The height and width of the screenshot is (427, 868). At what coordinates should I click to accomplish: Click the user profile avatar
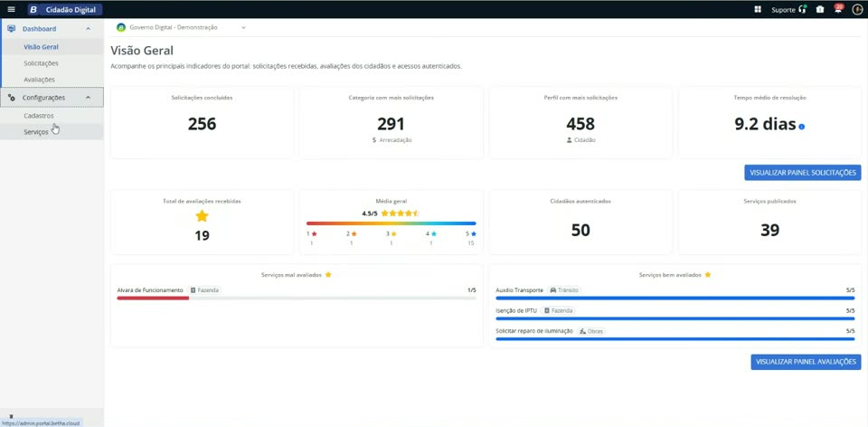[857, 9]
